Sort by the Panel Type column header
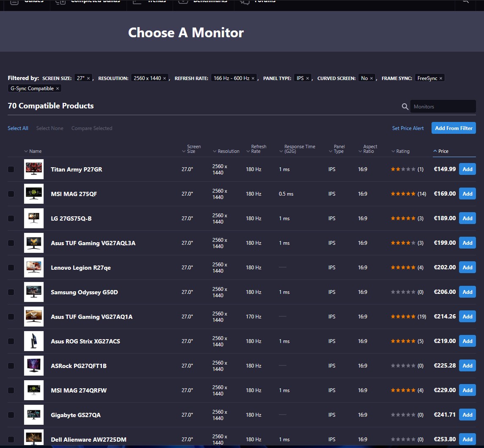This screenshot has height=448, width=484. pos(337,149)
